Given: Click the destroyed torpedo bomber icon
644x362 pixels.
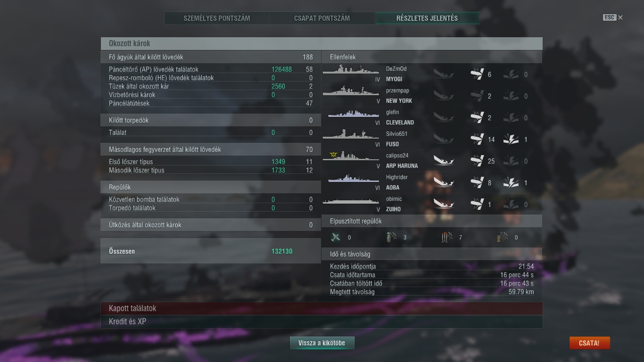Looking at the screenshot, I should [x=447, y=238].
